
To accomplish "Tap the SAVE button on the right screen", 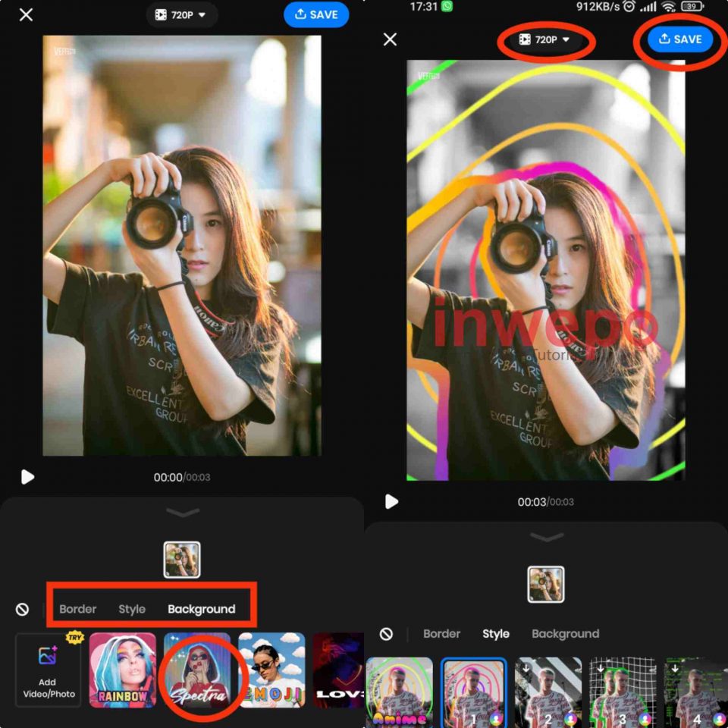I will [680, 39].
